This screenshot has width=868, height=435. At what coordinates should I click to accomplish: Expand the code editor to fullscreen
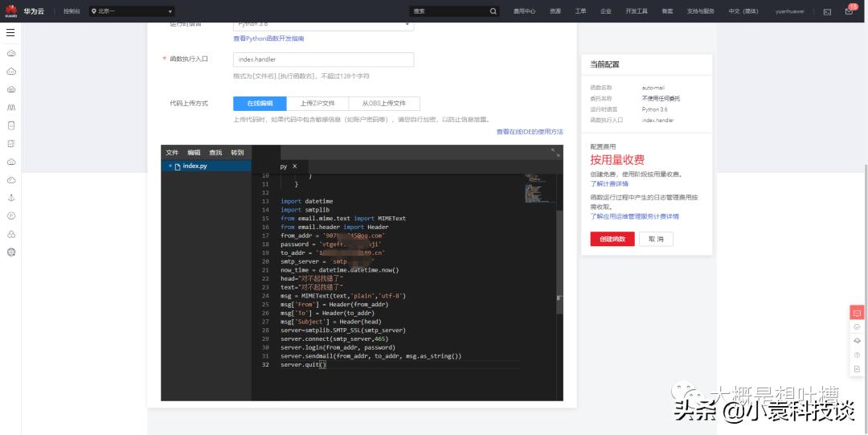555,153
